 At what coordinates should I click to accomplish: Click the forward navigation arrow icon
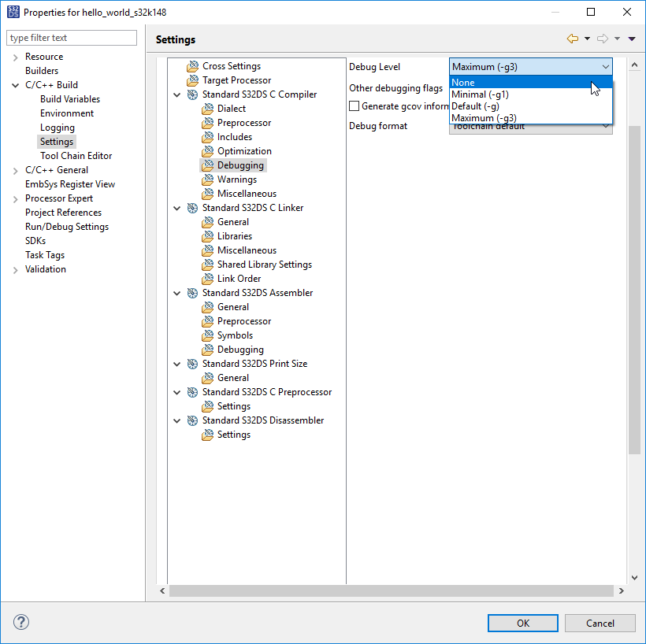[603, 39]
